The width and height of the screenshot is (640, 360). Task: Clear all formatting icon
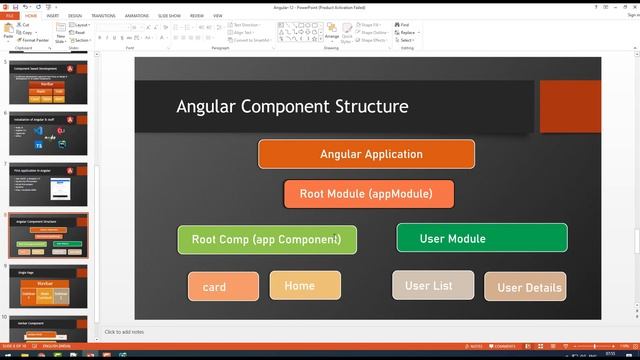[x=165, y=27]
